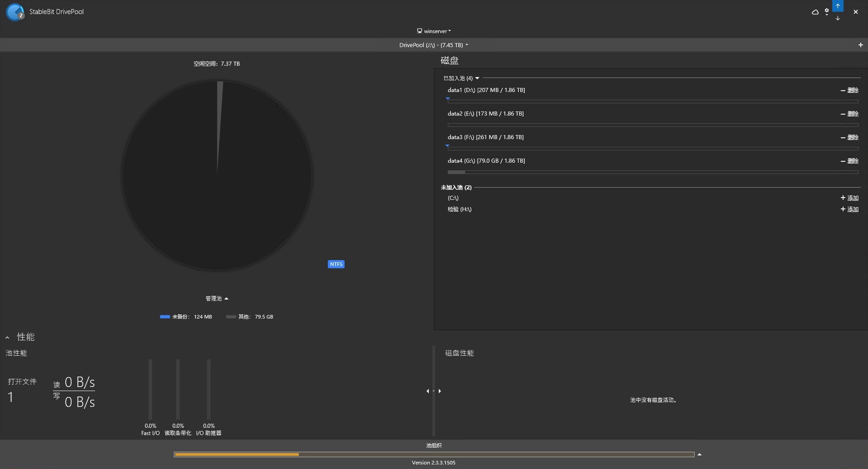
Task: Click the performance panel splitter arrows
Action: point(433,391)
